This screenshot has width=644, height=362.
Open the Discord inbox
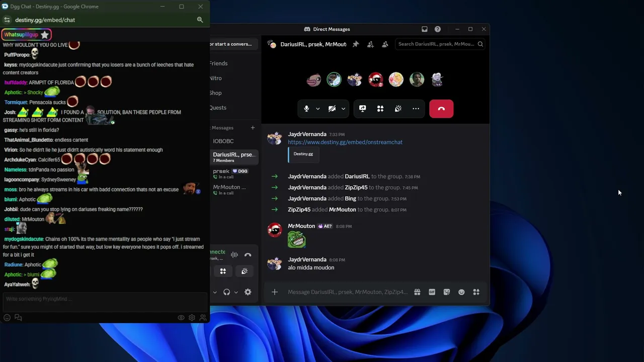tap(424, 29)
